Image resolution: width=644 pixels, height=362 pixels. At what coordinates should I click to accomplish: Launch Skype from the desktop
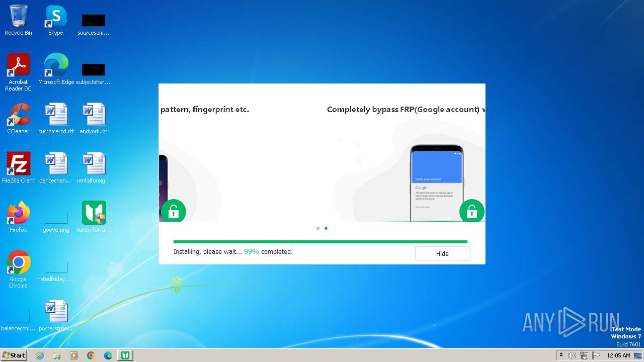tap(56, 20)
